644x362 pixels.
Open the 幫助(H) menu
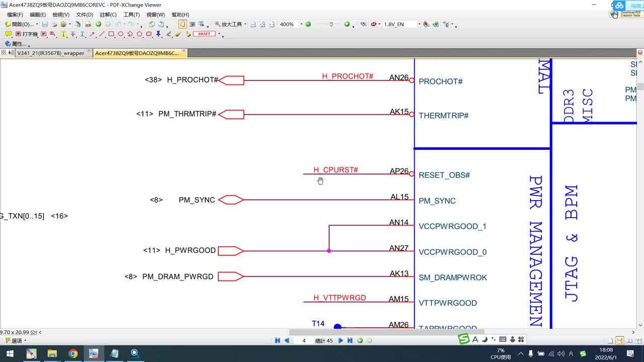[x=180, y=15]
